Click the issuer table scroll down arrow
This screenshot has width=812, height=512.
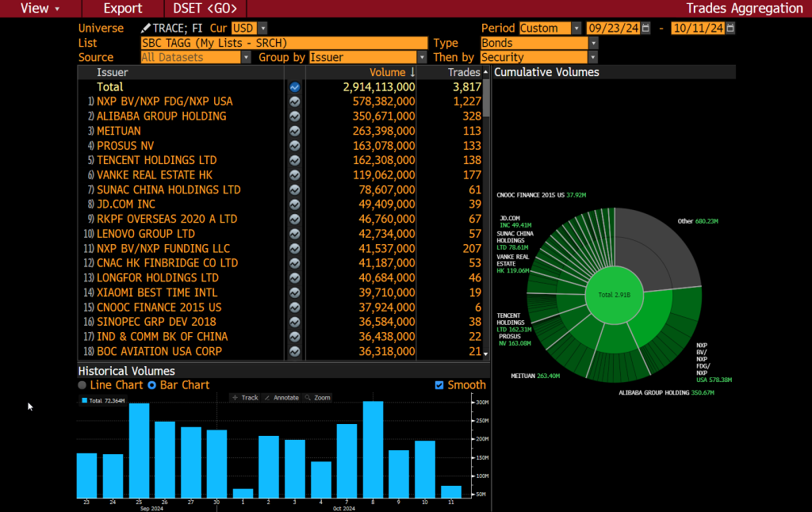(486, 354)
